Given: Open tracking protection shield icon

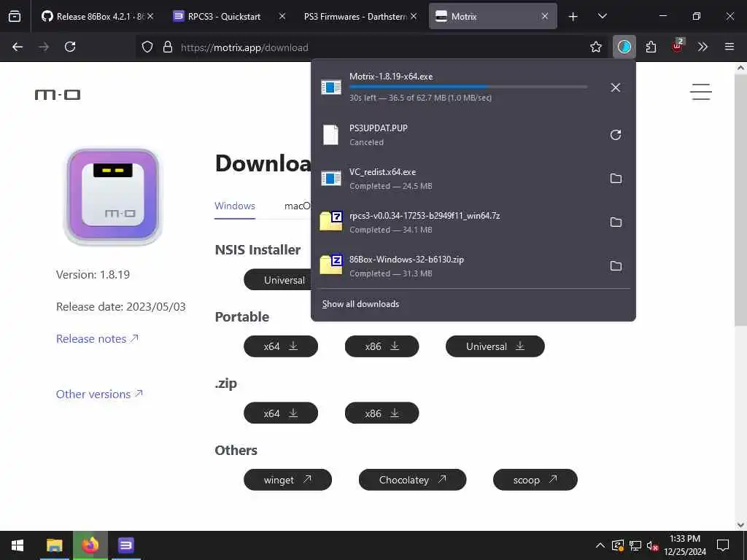Looking at the screenshot, I should coord(147,47).
